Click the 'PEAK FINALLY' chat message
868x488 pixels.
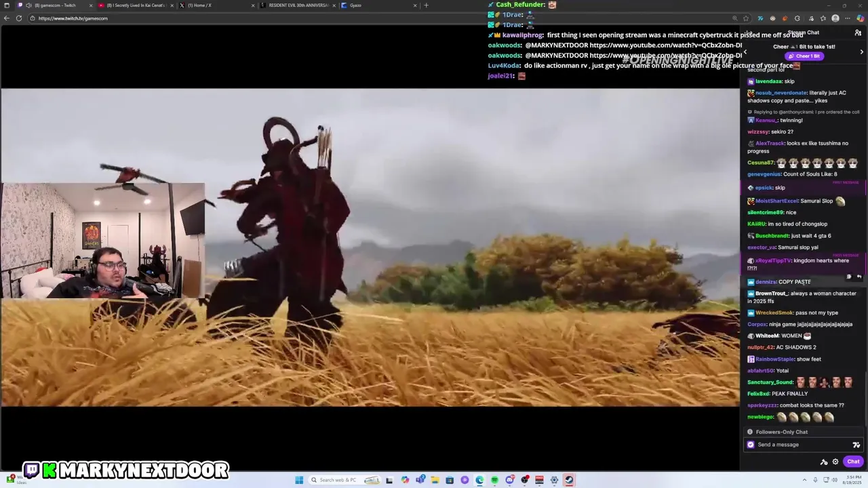click(x=790, y=394)
